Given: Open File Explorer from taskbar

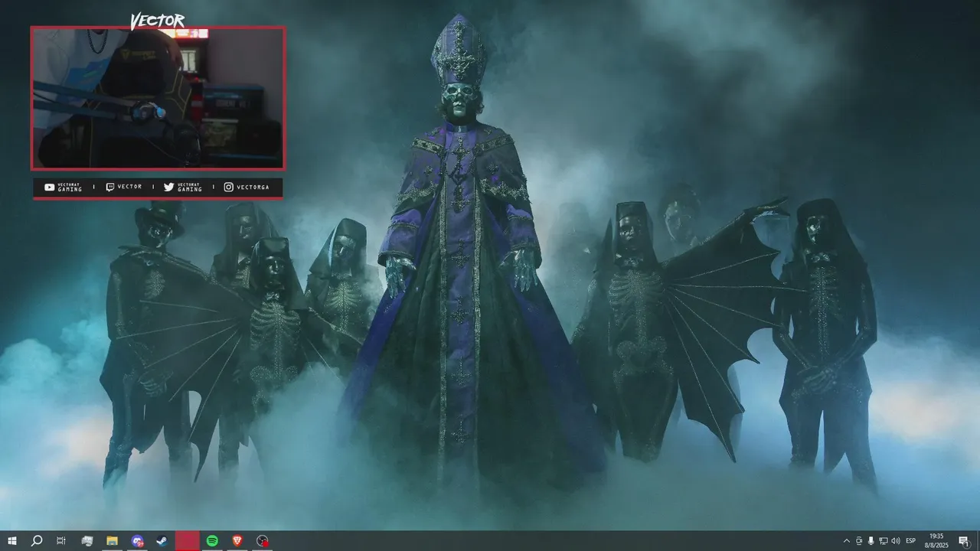Looking at the screenshot, I should pyautogui.click(x=112, y=541).
